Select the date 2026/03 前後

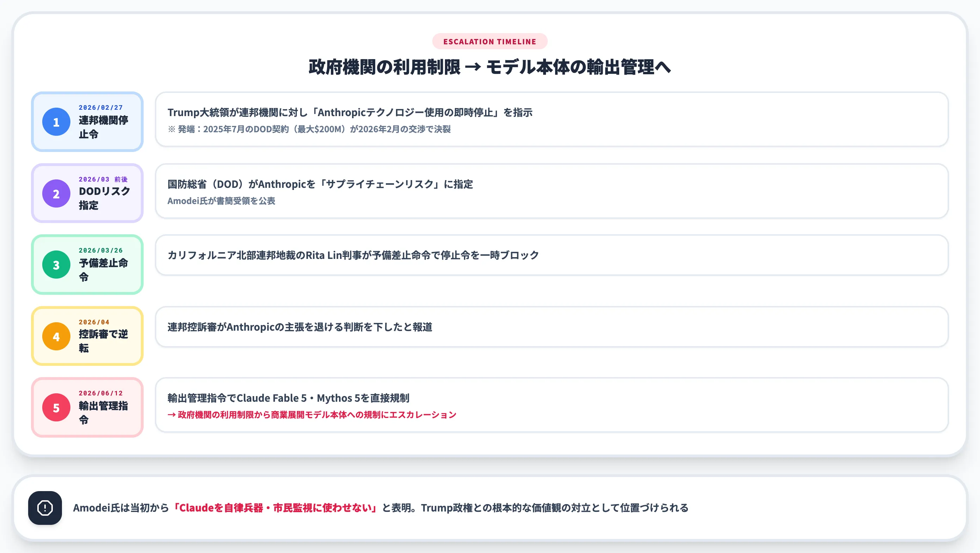pyautogui.click(x=103, y=179)
